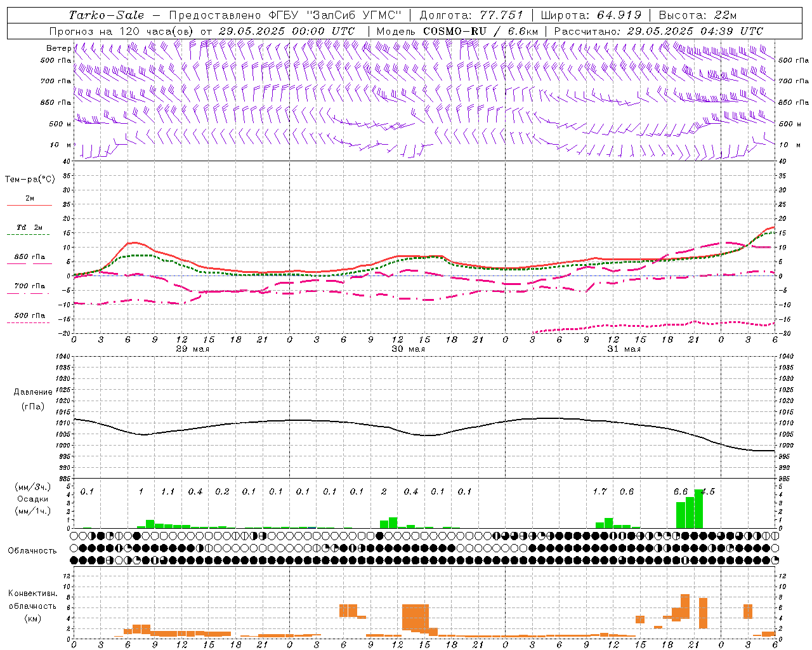Screen dimensions: 812x650
Task: Click the '2м' temperature legend entry
Action: pos(30,198)
